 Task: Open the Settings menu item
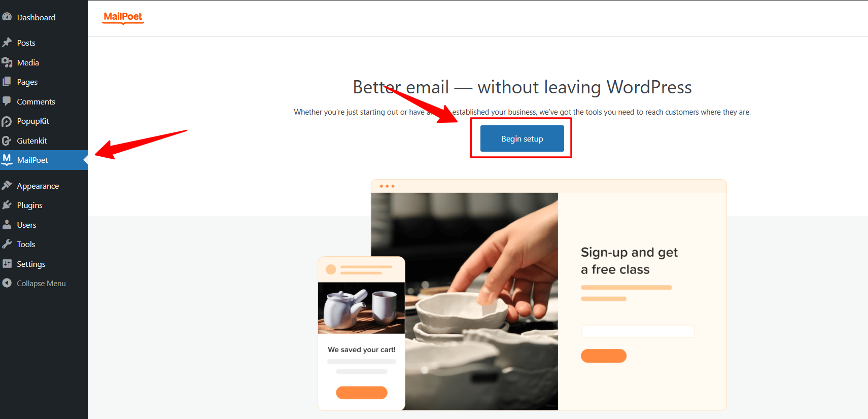31,264
